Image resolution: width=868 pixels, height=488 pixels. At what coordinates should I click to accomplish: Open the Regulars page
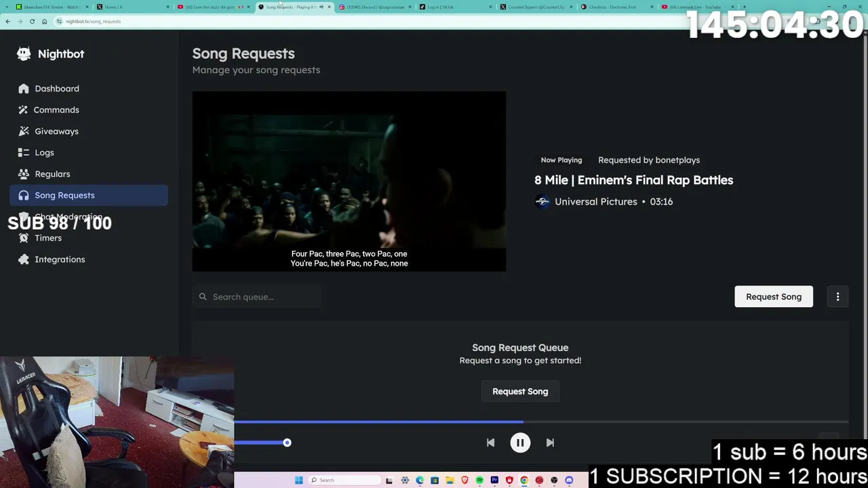[89, 174]
